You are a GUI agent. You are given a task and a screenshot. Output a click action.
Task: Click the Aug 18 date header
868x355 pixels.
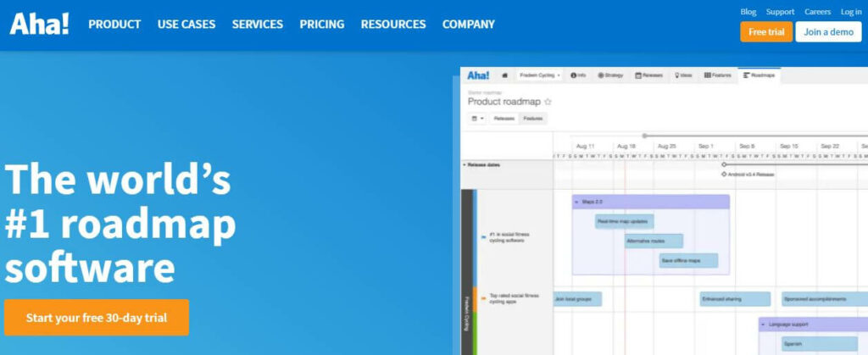(626, 147)
